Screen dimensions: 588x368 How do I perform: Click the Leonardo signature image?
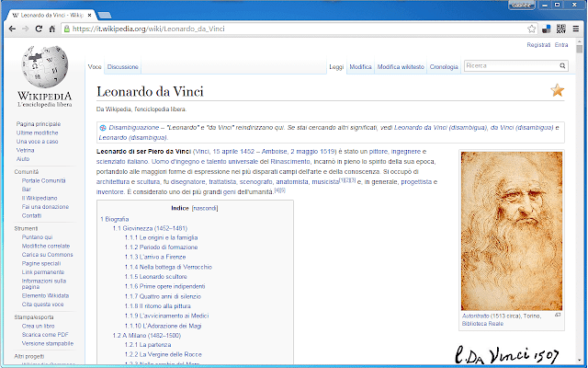(506, 355)
